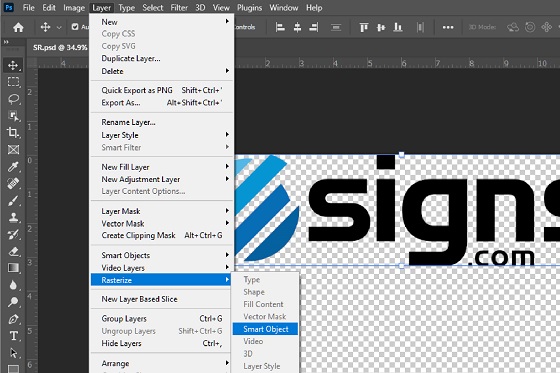Image resolution: width=560 pixels, height=373 pixels.
Task: Select the Eraser tool
Action: (13, 251)
